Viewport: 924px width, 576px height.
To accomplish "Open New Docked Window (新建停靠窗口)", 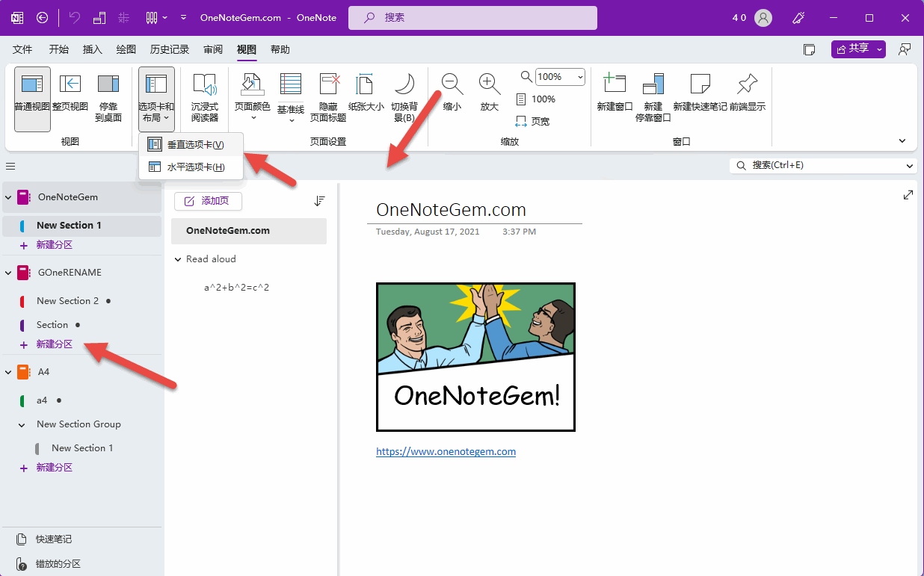I will [x=653, y=99].
